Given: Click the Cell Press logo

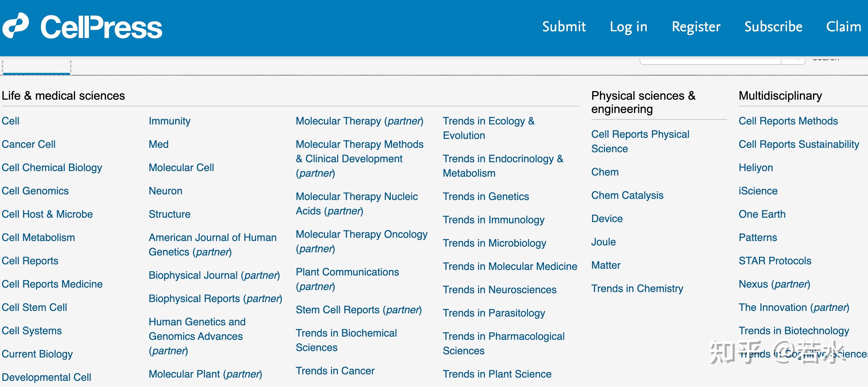Looking at the screenshot, I should point(82,26).
